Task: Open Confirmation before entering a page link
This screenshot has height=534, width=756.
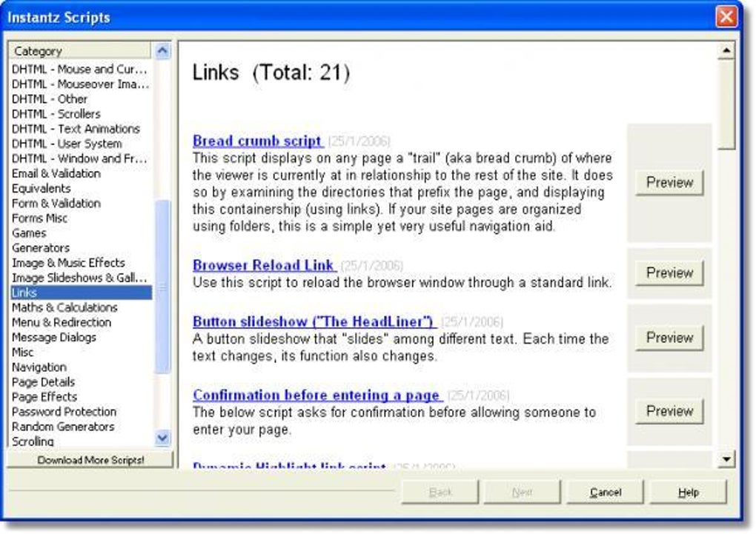Action: 316,396
